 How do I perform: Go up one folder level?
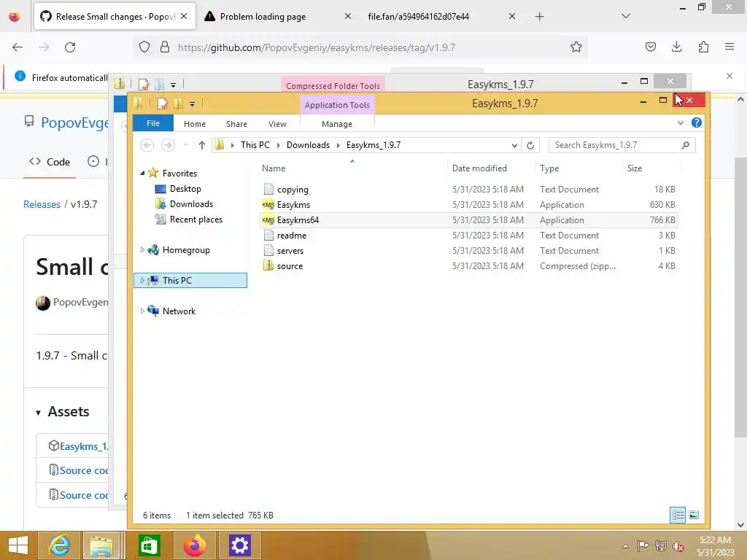click(x=201, y=145)
